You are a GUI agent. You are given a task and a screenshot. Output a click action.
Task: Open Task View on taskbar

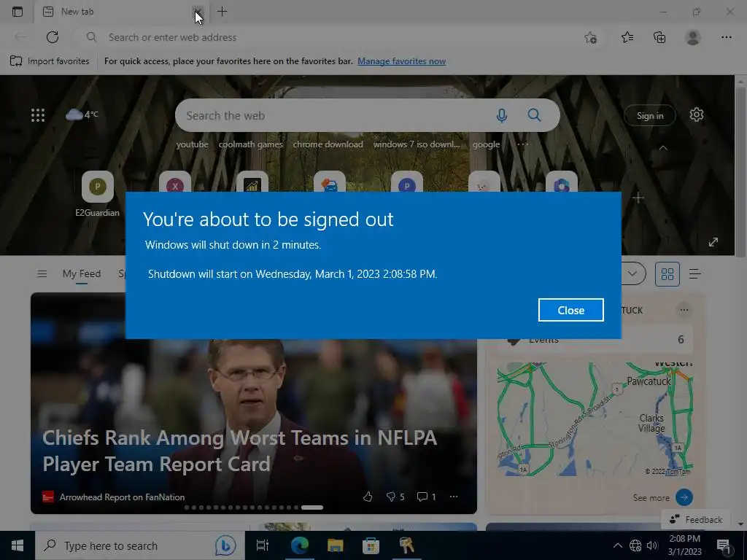click(x=263, y=545)
